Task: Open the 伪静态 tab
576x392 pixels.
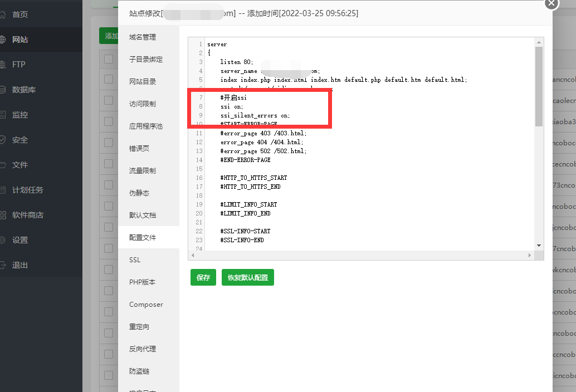Action: [139, 193]
